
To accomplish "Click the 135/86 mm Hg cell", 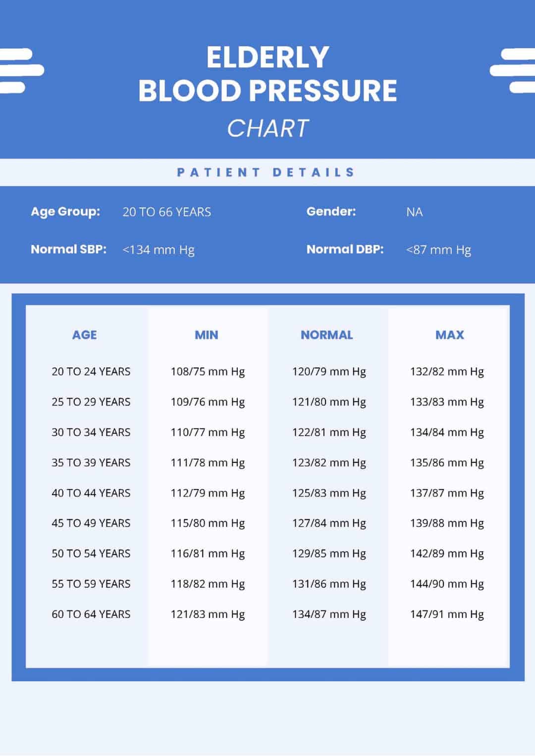I will click(447, 462).
